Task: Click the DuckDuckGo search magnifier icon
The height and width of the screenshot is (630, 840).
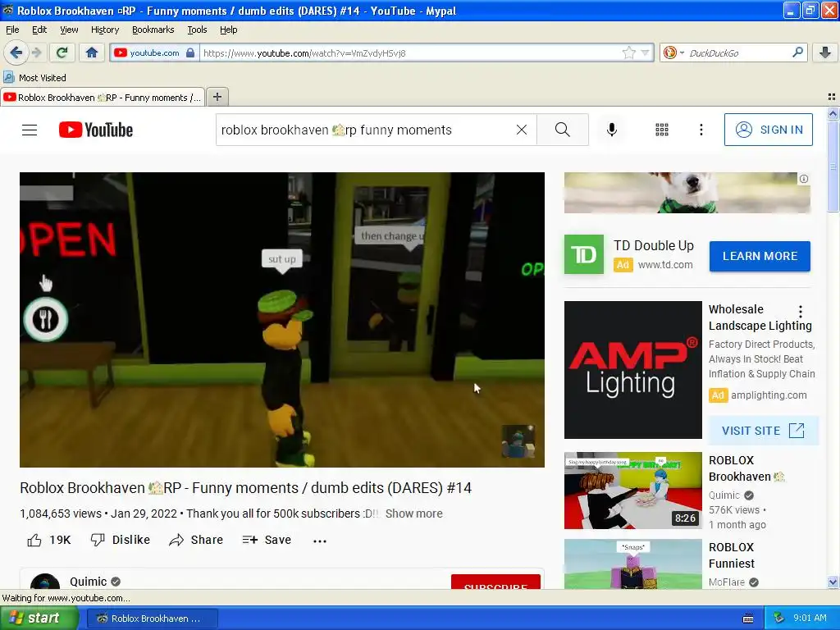Action: point(797,52)
